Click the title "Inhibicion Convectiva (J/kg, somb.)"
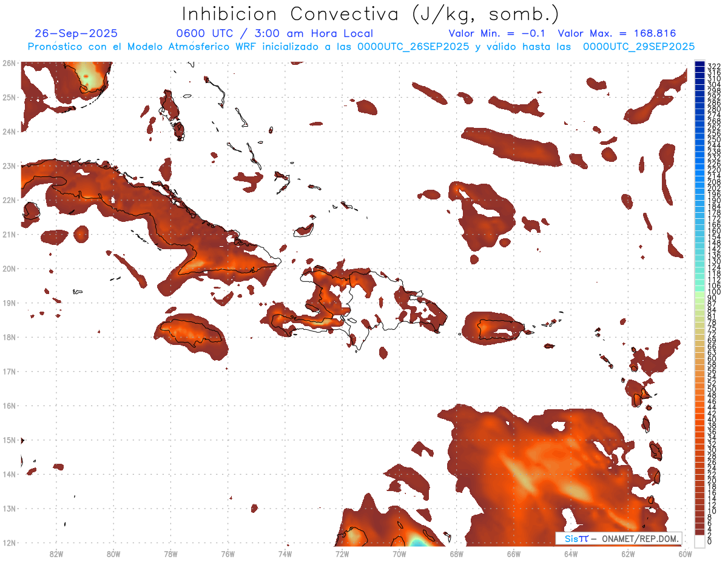 (x=371, y=14)
